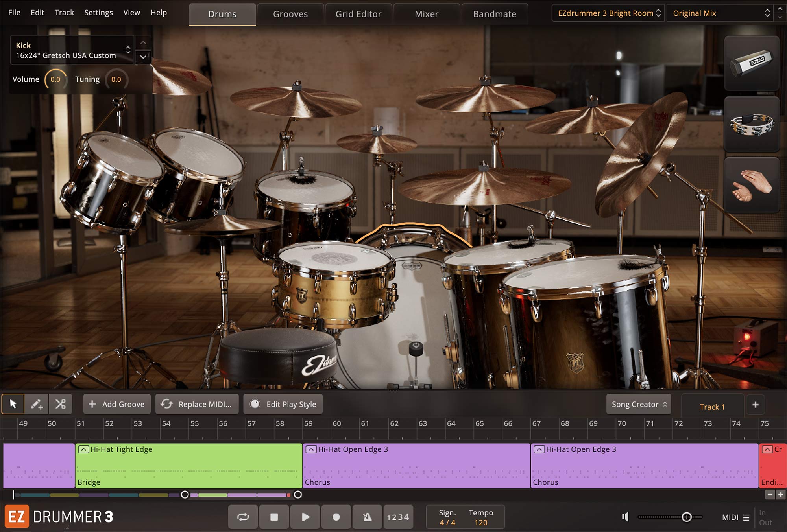Click the Edit Play Style button

(x=283, y=404)
